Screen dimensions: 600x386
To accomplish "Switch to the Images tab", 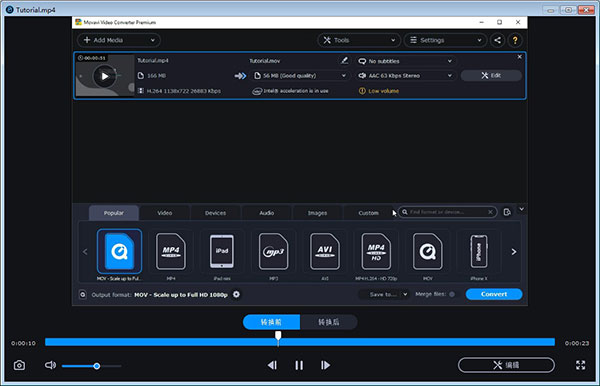I will coord(318,213).
